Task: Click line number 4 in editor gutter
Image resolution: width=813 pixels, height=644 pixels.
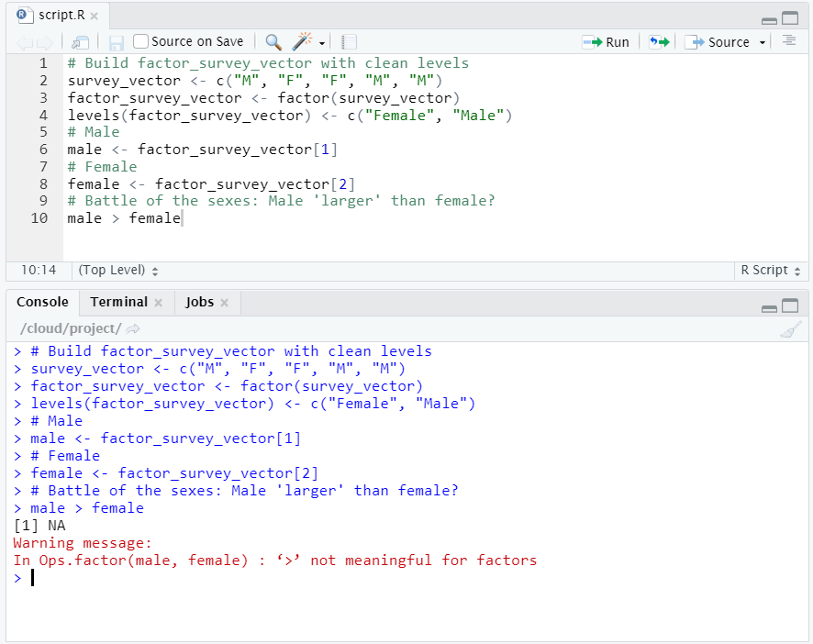Action: [x=43, y=115]
